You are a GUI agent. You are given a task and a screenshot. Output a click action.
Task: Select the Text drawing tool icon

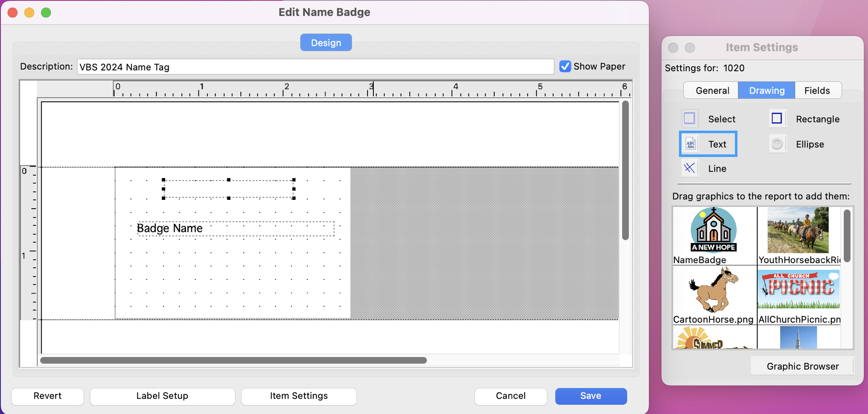(691, 144)
